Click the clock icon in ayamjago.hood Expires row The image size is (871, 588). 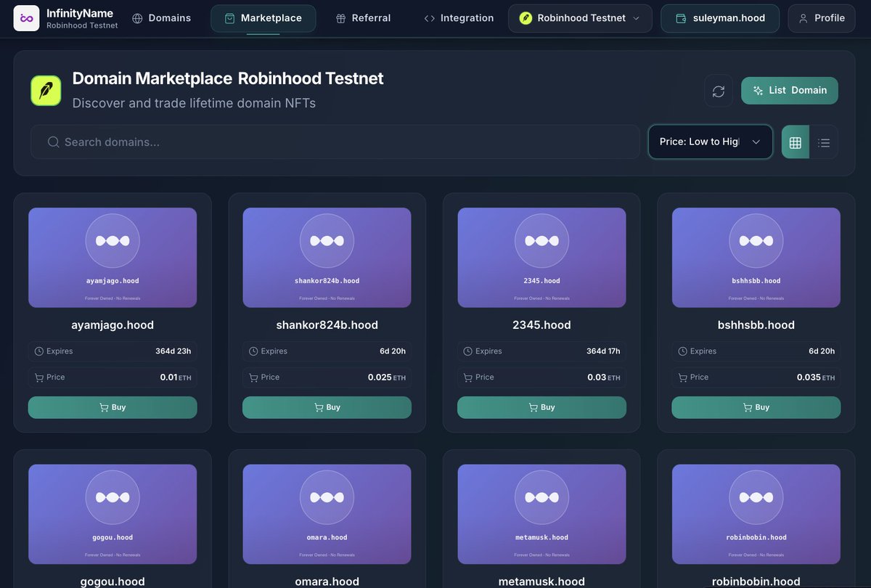point(39,351)
